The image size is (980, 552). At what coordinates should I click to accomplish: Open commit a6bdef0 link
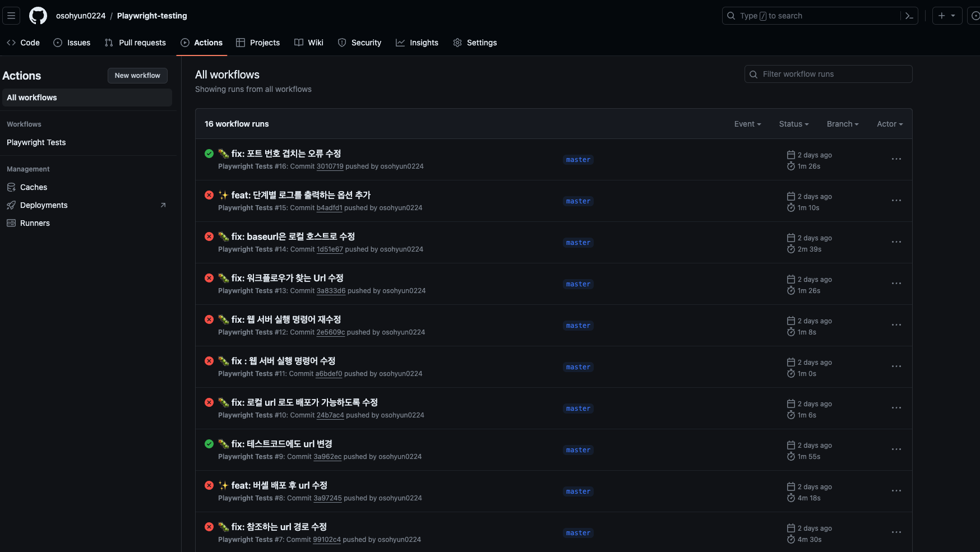click(329, 374)
